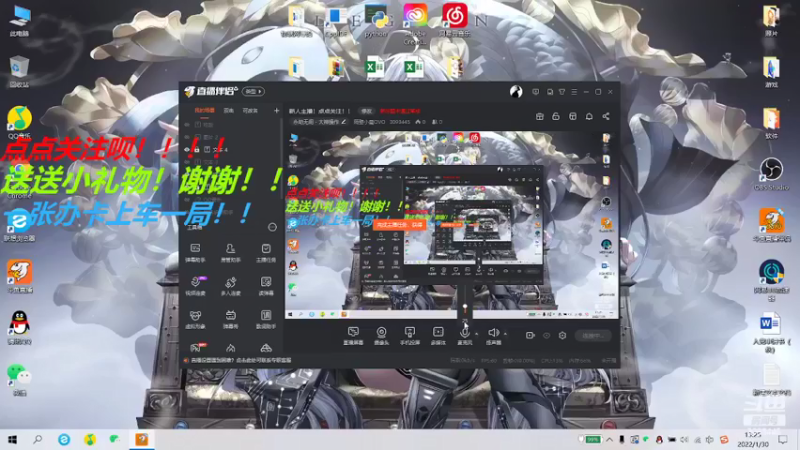
Task: Toggle the preview eye icon next to settings
Action: tap(546, 335)
